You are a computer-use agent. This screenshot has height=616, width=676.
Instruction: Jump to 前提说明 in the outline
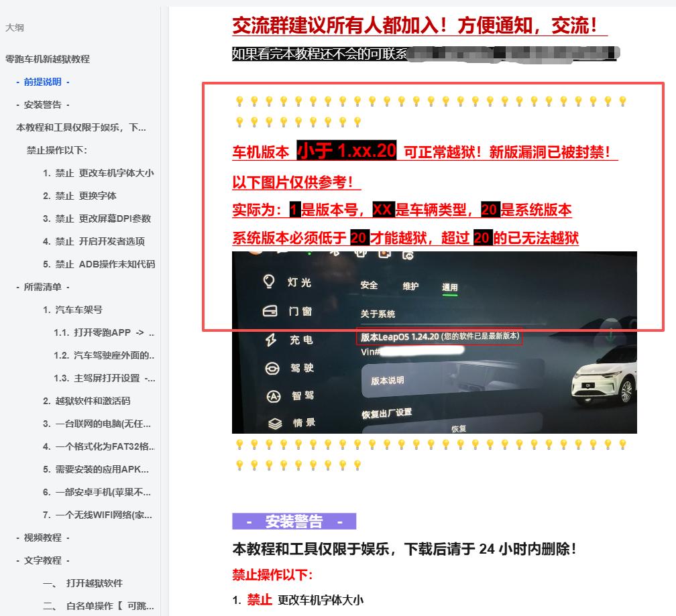coord(43,82)
